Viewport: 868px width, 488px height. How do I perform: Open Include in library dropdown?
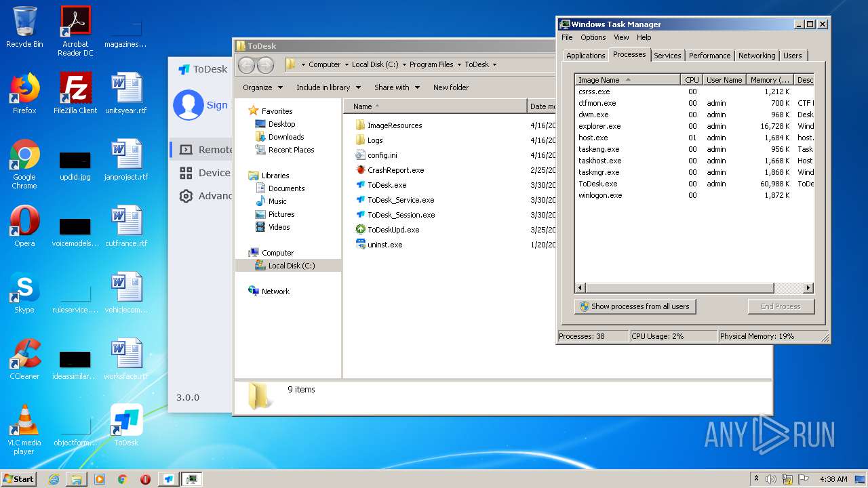(x=328, y=87)
